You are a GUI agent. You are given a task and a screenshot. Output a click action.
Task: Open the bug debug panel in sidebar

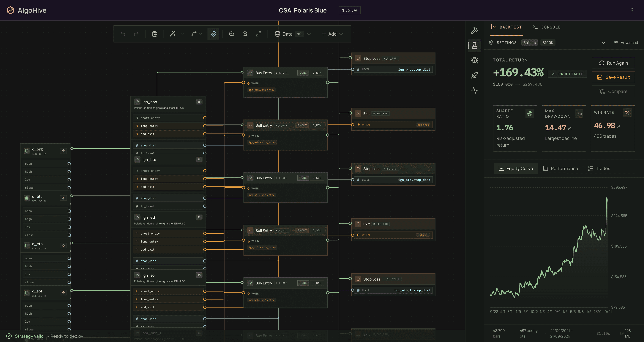(x=474, y=60)
